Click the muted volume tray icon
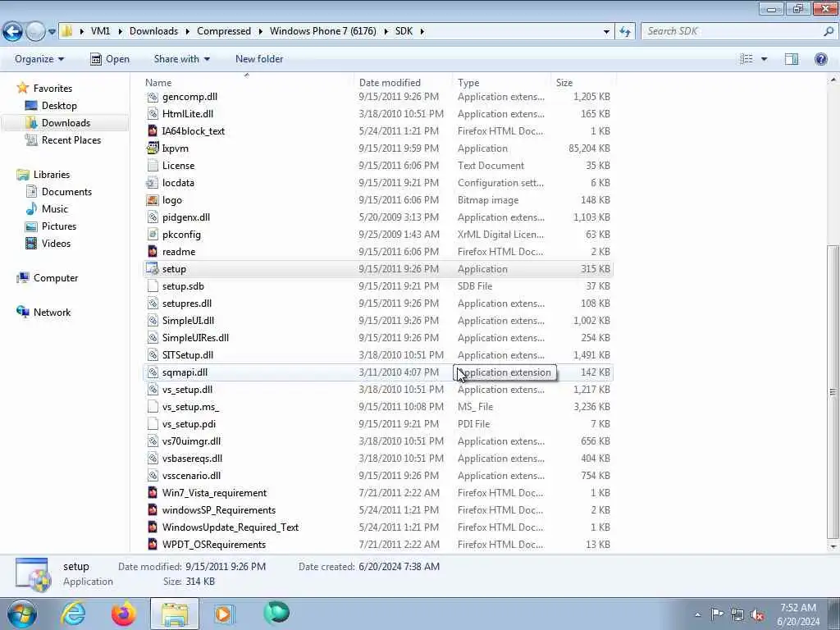This screenshot has height=630, width=840. pos(757,615)
